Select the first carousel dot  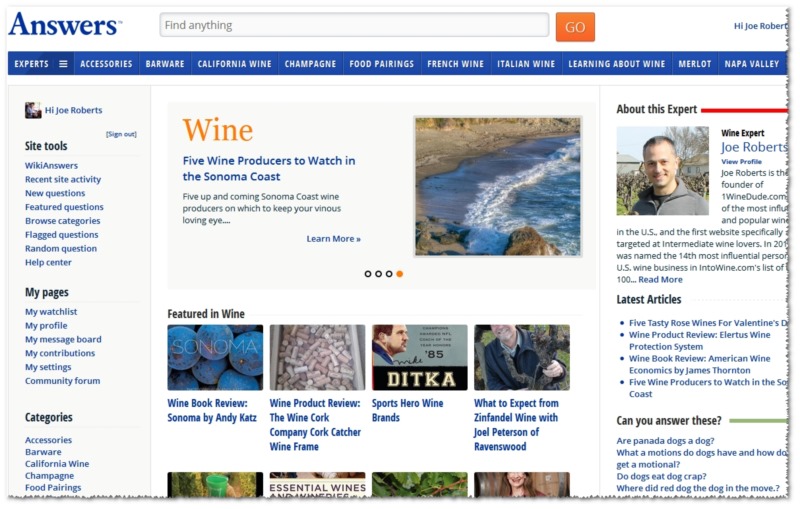tap(368, 274)
